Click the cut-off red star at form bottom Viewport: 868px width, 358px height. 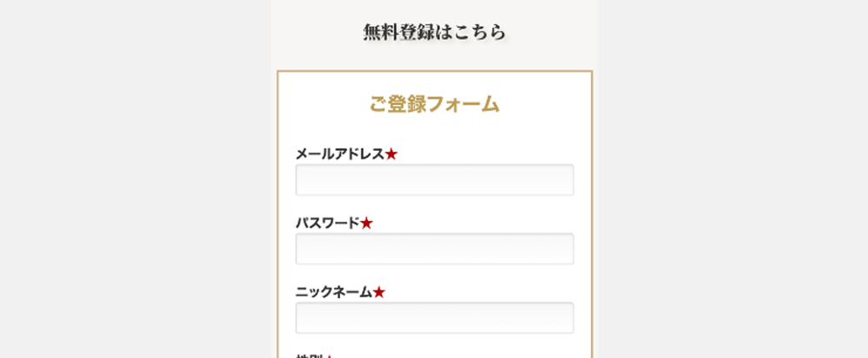click(x=329, y=356)
